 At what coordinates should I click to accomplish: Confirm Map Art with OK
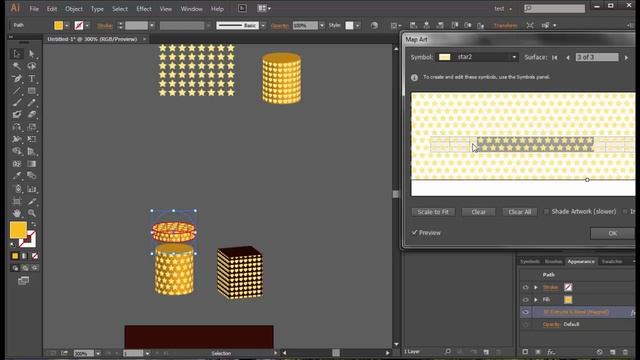coord(613,233)
